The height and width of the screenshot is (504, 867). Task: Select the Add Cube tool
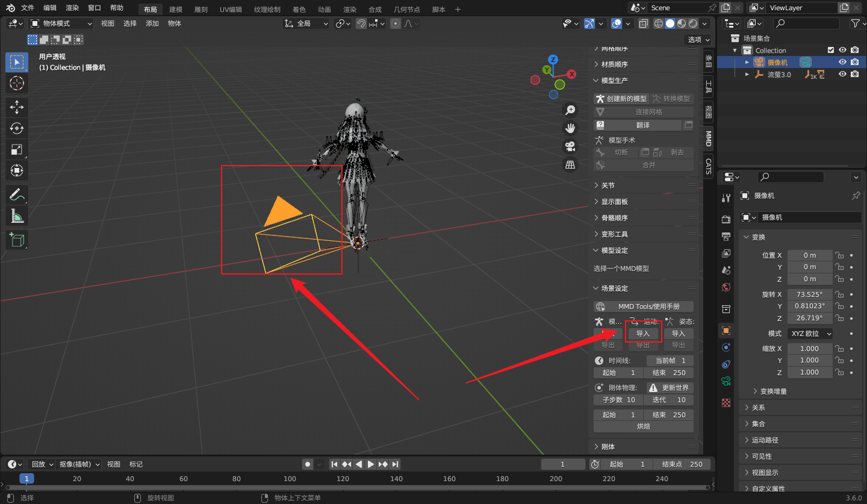click(17, 240)
